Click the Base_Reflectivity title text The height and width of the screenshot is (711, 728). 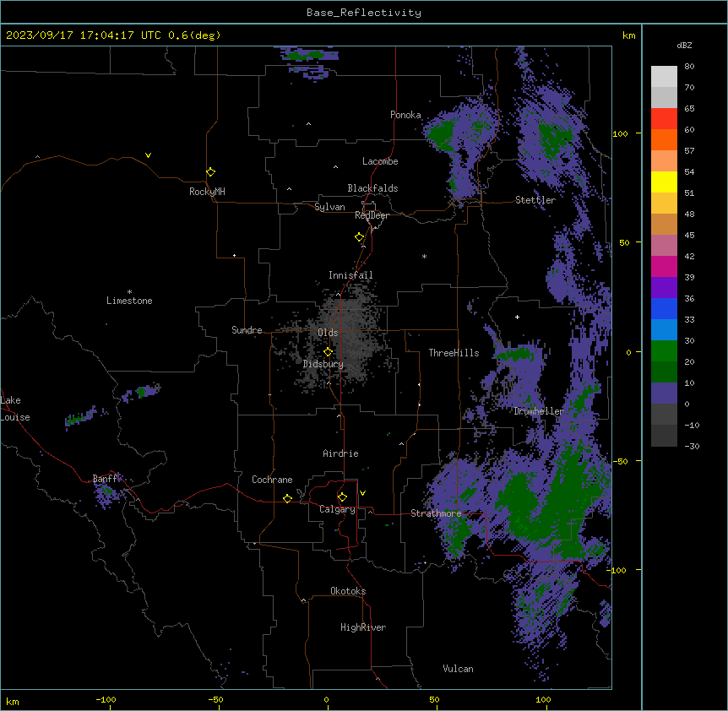pyautogui.click(x=364, y=13)
